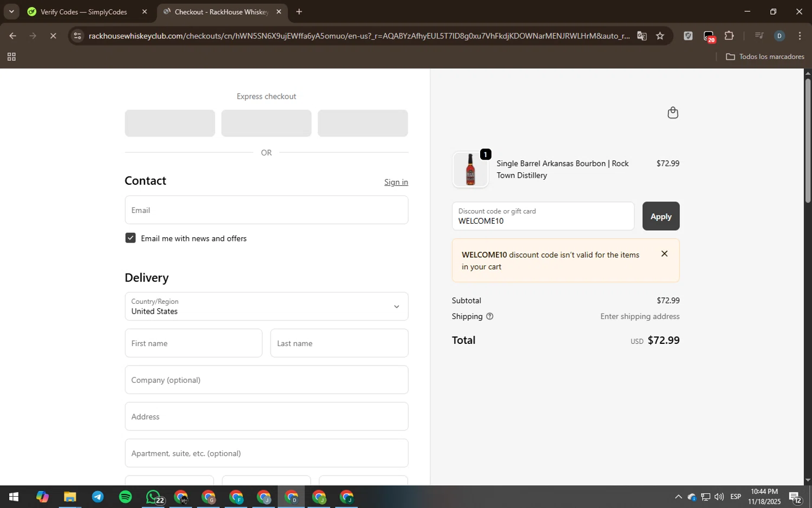Open media controls icon in toolbar
The width and height of the screenshot is (812, 508).
(759, 36)
